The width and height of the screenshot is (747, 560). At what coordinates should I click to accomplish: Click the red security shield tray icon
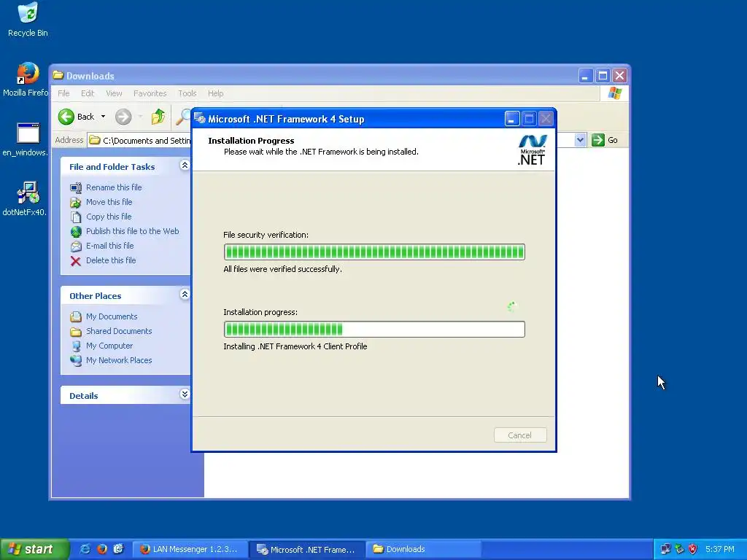(693, 549)
